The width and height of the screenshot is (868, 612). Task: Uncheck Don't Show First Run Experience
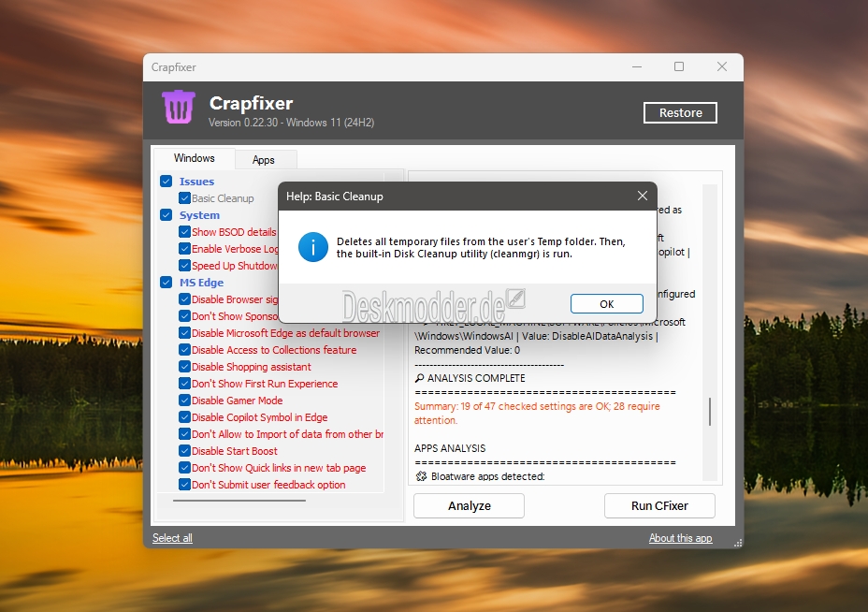click(185, 384)
